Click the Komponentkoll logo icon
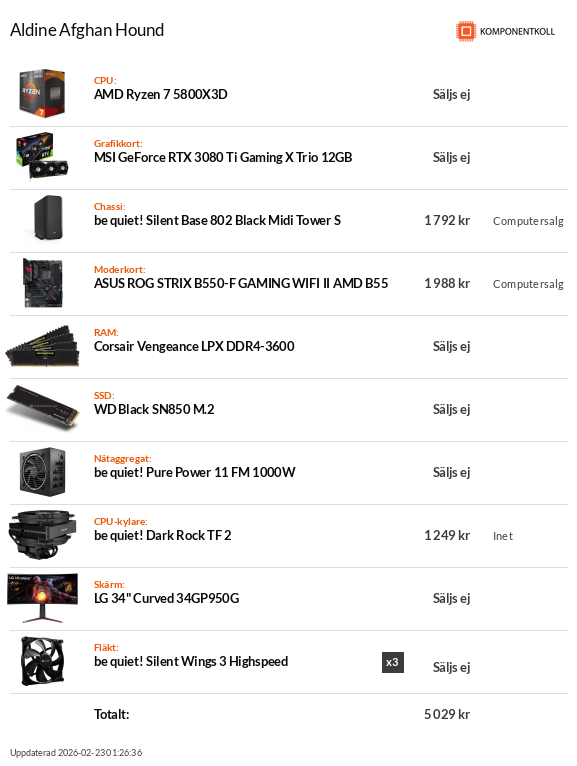Screen dimensions: 577x766 [x=466, y=31]
